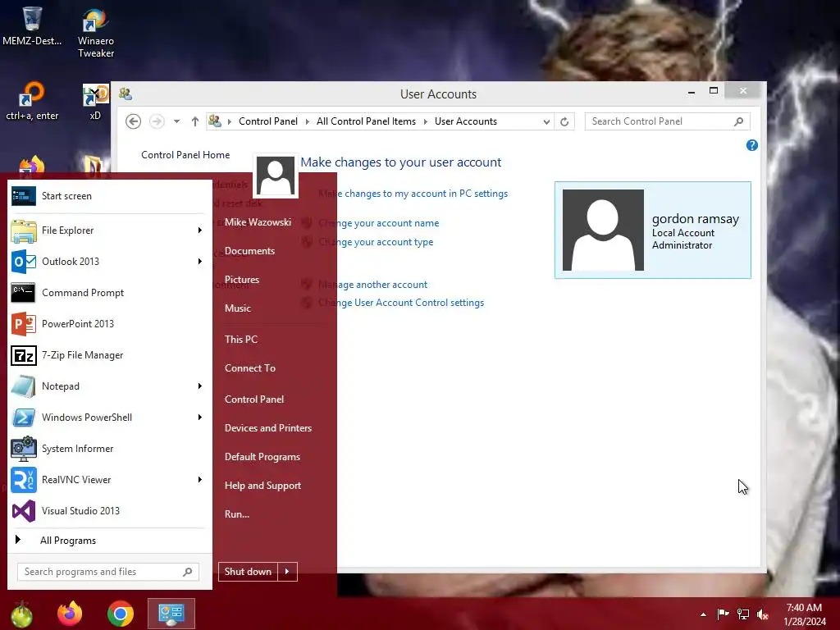This screenshot has width=840, height=630.
Task: Open This PC from start menu
Action: 241,339
